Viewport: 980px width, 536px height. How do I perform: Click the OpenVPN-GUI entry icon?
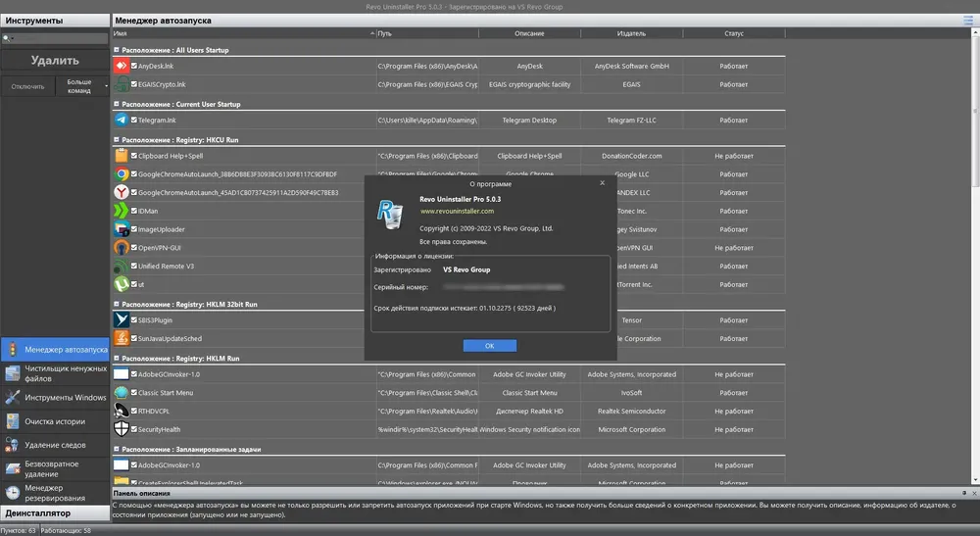click(x=122, y=247)
